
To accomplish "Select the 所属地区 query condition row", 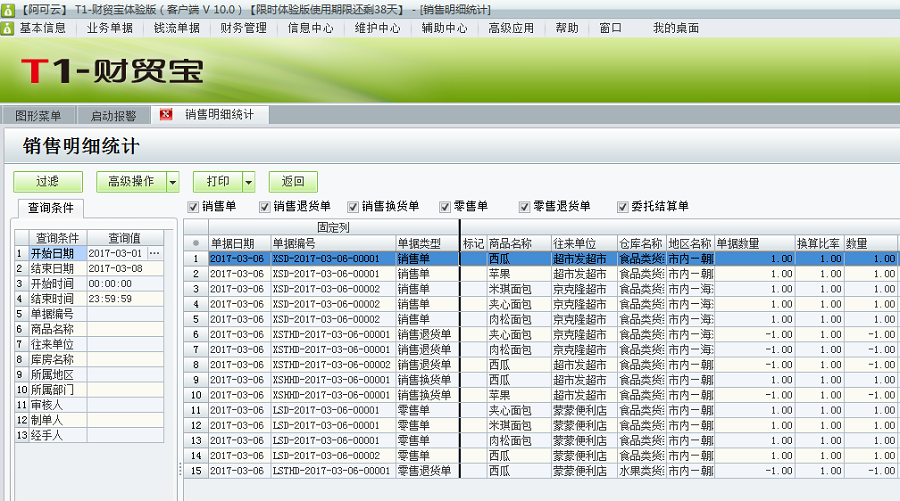I will click(89, 375).
